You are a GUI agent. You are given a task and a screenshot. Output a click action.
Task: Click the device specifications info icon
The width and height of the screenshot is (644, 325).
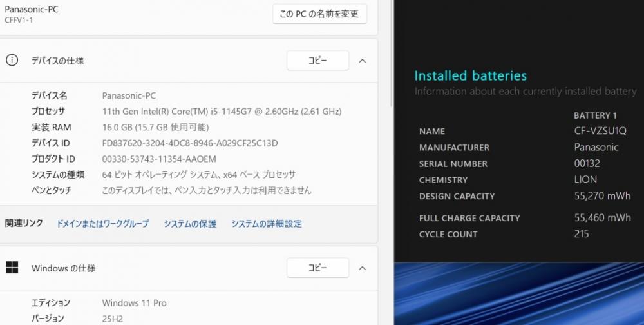(12, 61)
